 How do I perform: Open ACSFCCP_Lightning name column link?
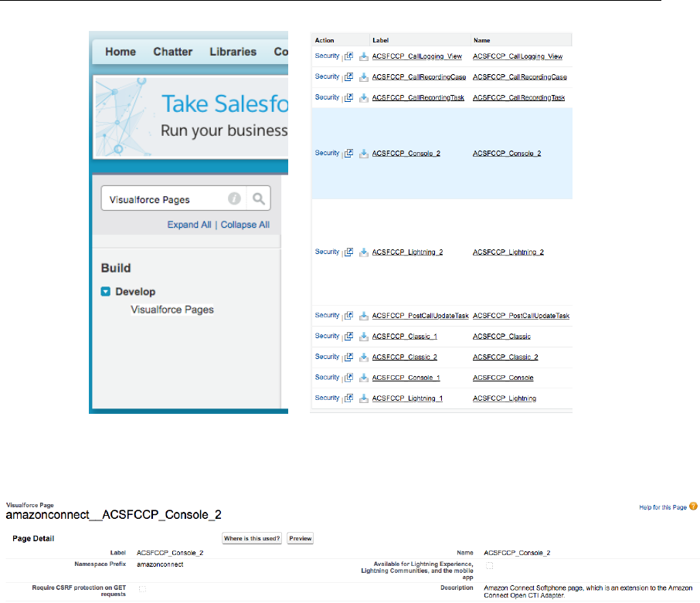coord(505,398)
